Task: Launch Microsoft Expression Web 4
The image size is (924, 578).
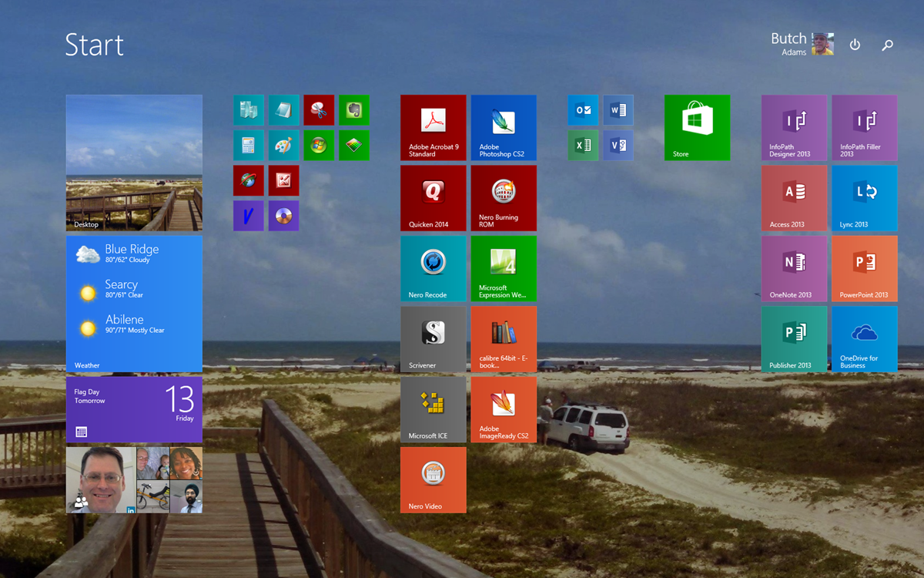Action: [504, 269]
